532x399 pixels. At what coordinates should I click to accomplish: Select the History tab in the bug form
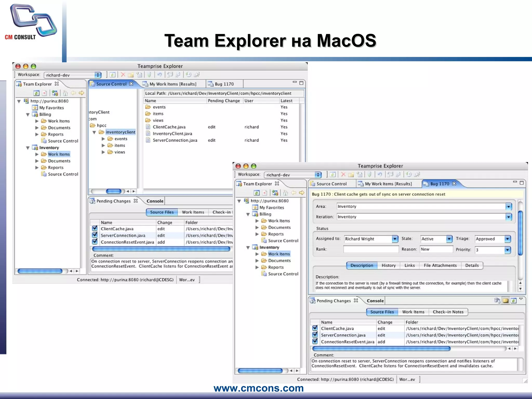pyautogui.click(x=389, y=265)
